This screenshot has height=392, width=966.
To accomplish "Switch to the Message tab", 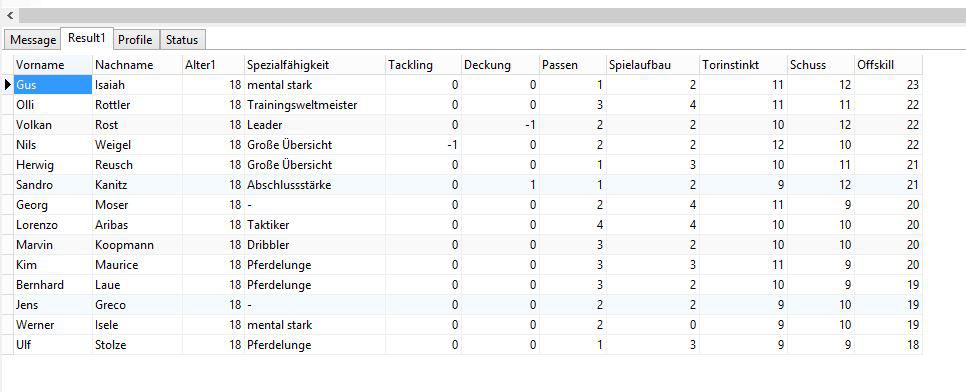I will [x=33, y=39].
